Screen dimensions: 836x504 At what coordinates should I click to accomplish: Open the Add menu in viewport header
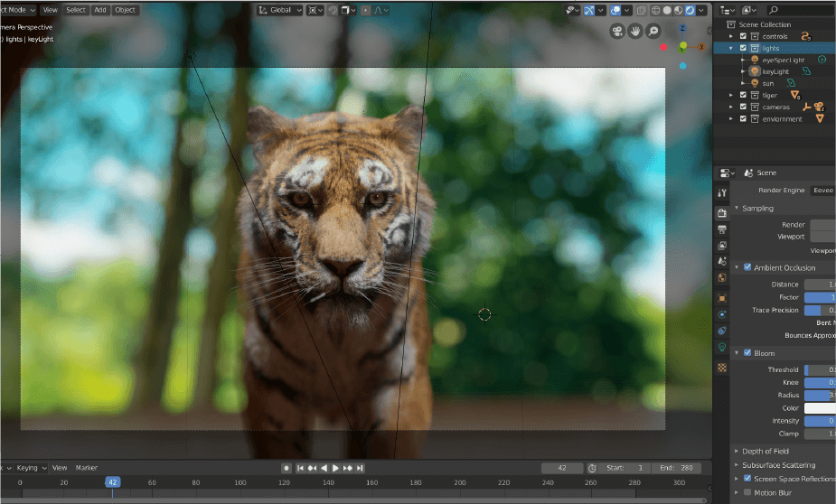click(99, 10)
